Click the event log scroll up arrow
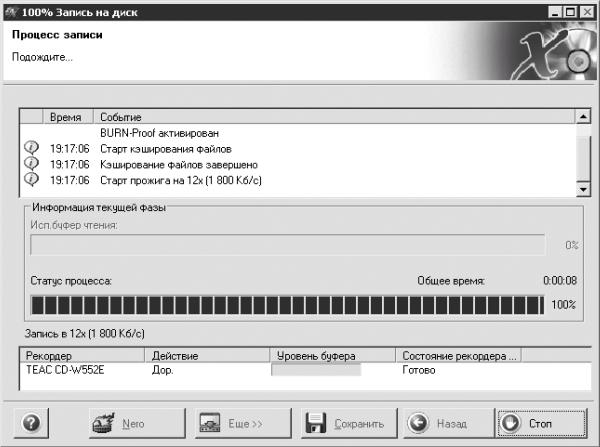The image size is (600, 447). 583,116
